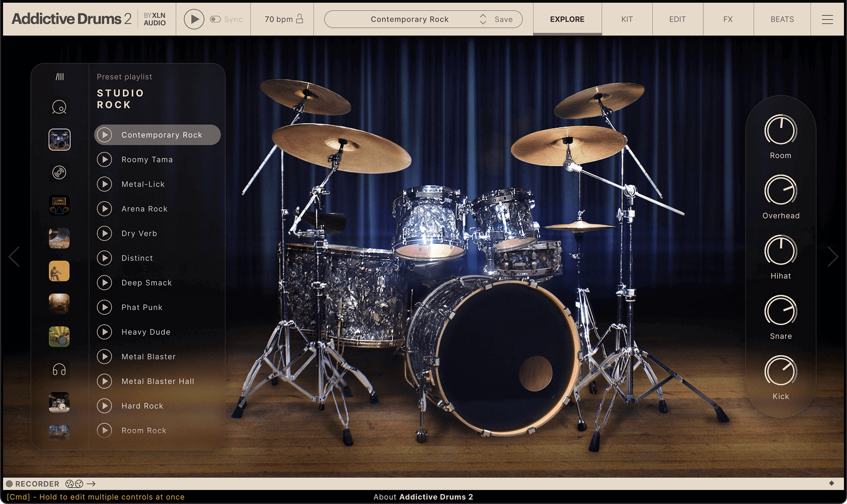The height and width of the screenshot is (504, 847).
Task: Click the left chevron beside the preset panel
Action: pos(14,257)
